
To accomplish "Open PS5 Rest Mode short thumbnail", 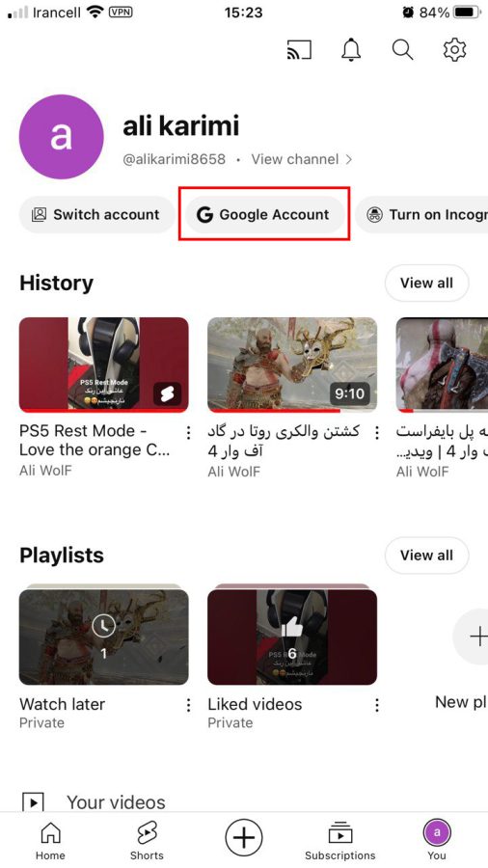I will tap(103, 365).
